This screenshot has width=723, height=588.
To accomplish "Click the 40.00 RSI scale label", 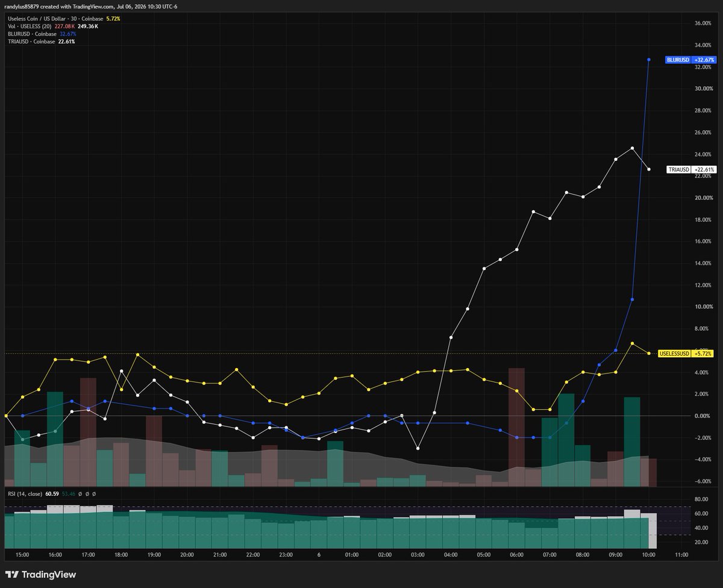I will pos(701,528).
